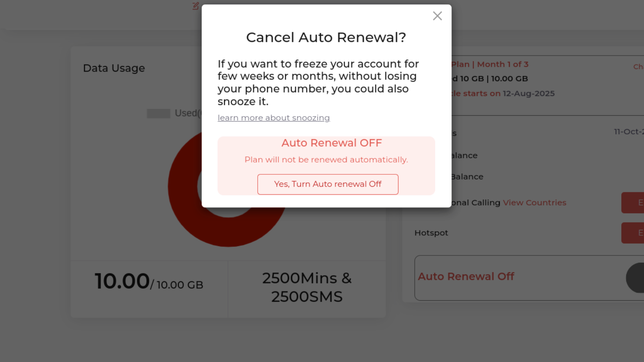The width and height of the screenshot is (644, 362).
Task: Click the cycle start date 12-Aug-2025
Action: [x=529, y=94]
